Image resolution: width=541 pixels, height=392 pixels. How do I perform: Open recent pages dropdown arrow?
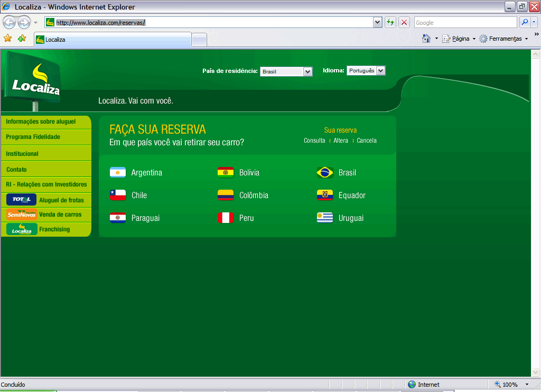[x=35, y=23]
